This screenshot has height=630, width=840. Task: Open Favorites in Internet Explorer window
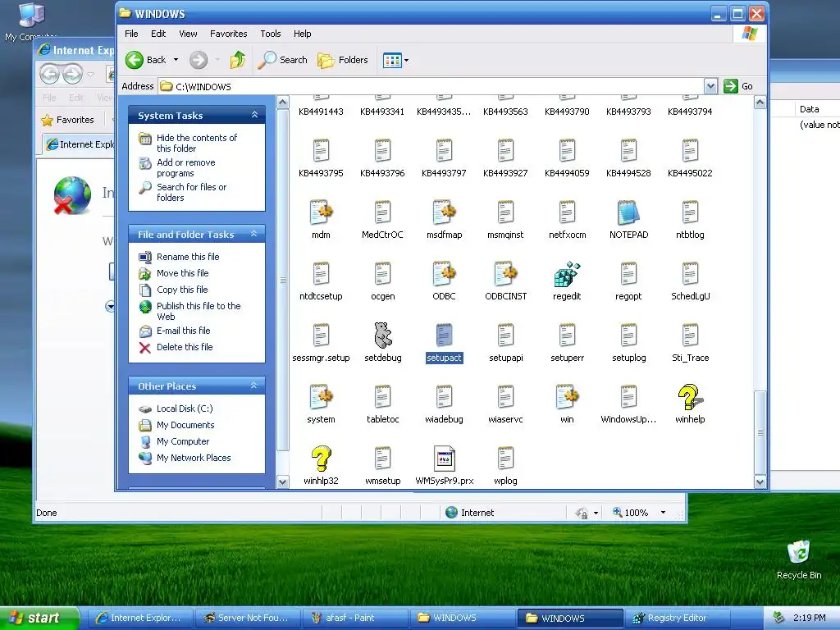(68, 120)
